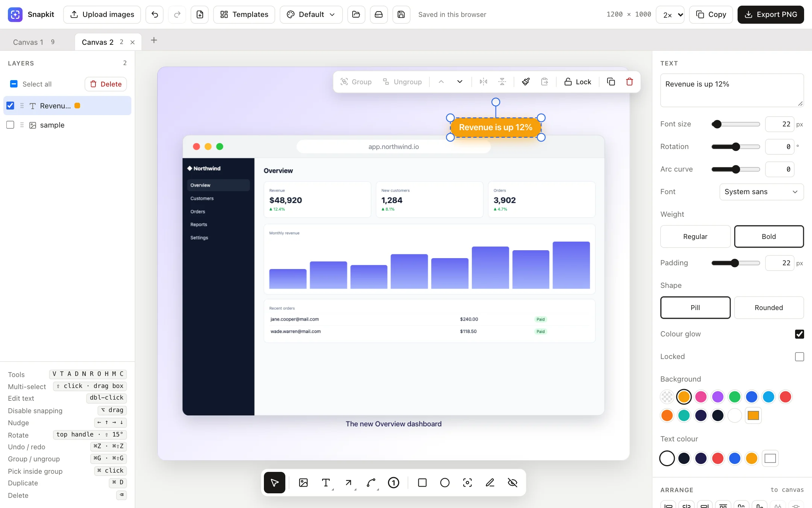Switch to the Canvas 1 tab

click(34, 42)
